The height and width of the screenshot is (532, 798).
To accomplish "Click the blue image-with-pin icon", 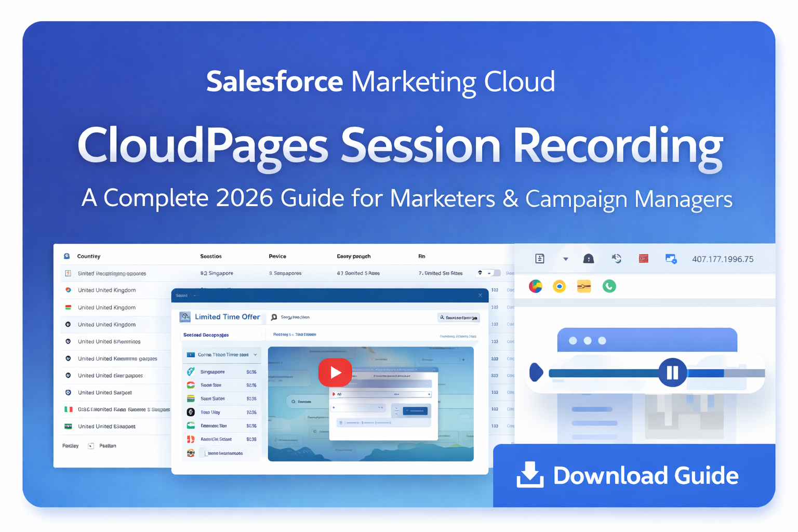I will click(671, 259).
